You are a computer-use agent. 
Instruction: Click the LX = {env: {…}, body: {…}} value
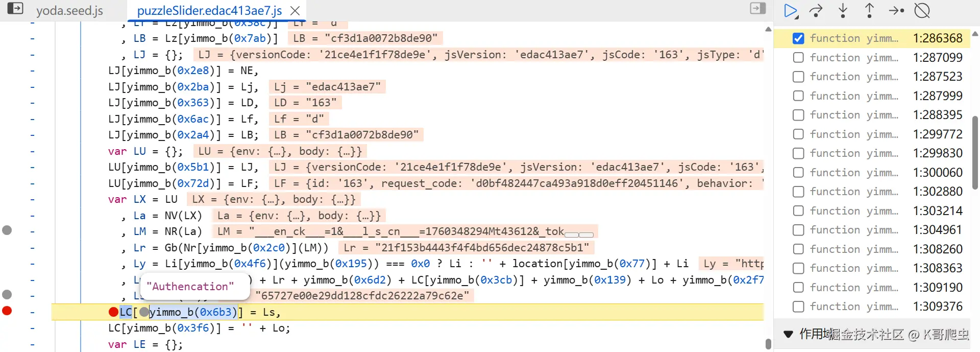tap(274, 199)
